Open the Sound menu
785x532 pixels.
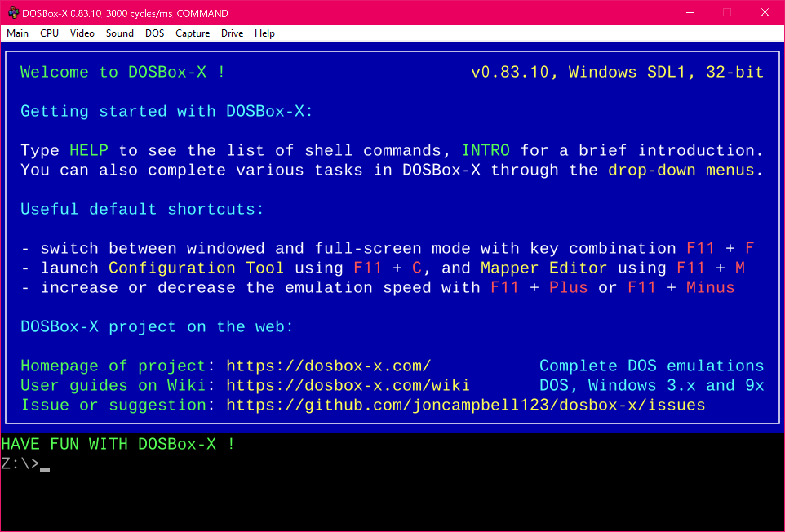tap(119, 33)
